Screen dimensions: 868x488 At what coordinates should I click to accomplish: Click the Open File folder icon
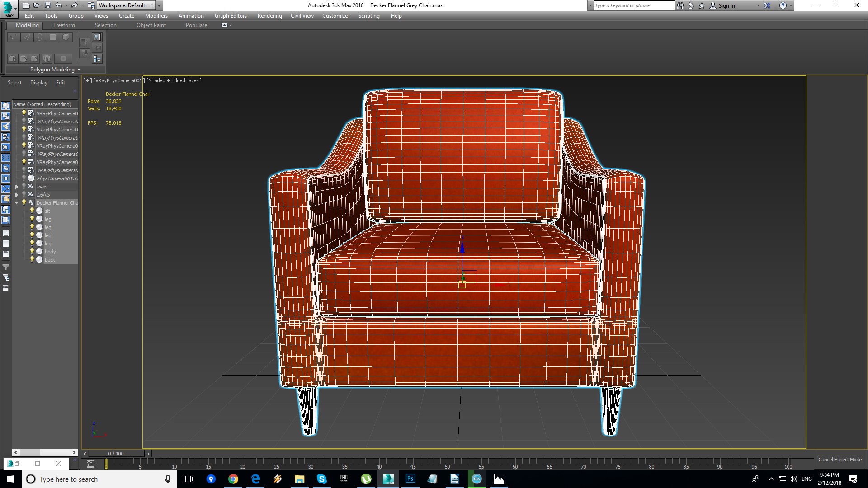pos(37,5)
